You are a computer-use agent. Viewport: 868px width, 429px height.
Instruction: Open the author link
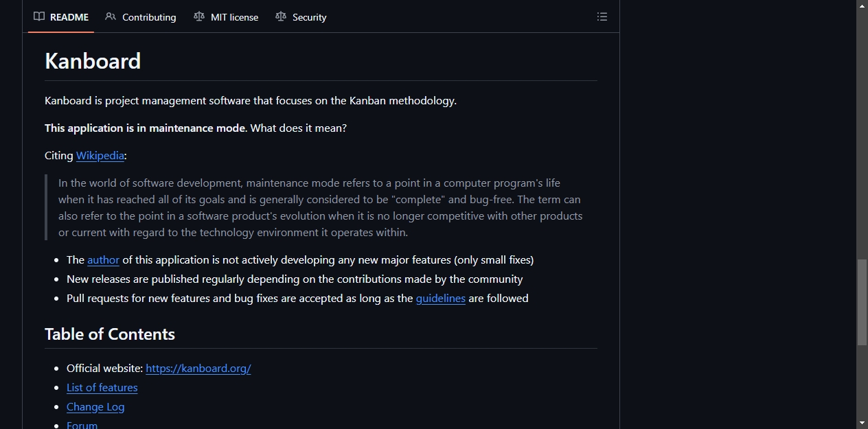tap(103, 259)
